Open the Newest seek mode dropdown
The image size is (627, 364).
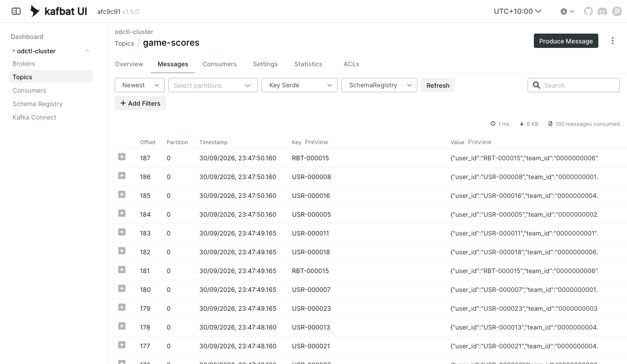(x=140, y=85)
